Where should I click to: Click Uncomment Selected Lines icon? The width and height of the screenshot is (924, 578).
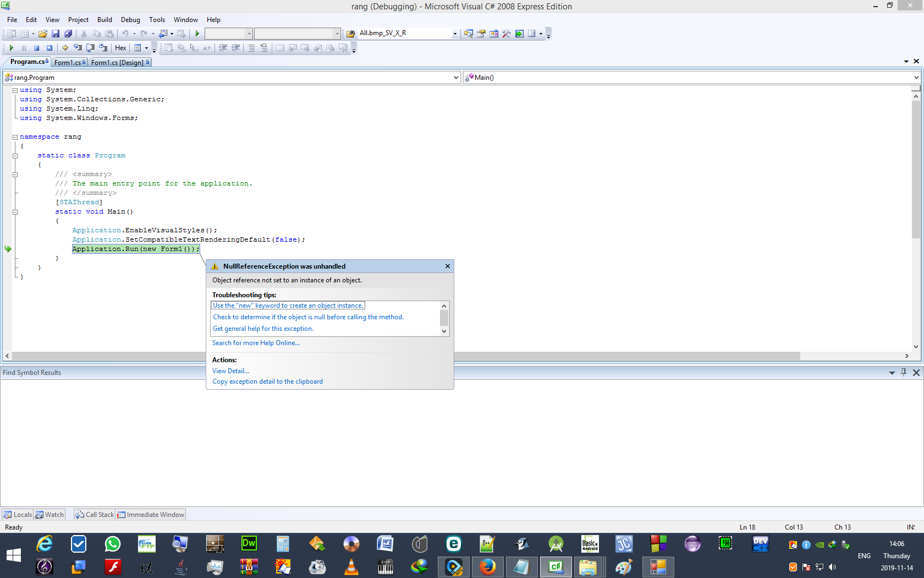(x=264, y=48)
